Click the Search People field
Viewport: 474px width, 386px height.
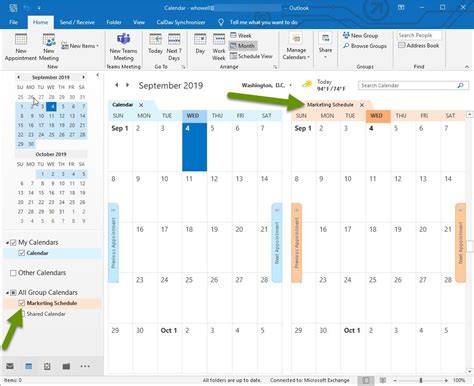tap(419, 35)
